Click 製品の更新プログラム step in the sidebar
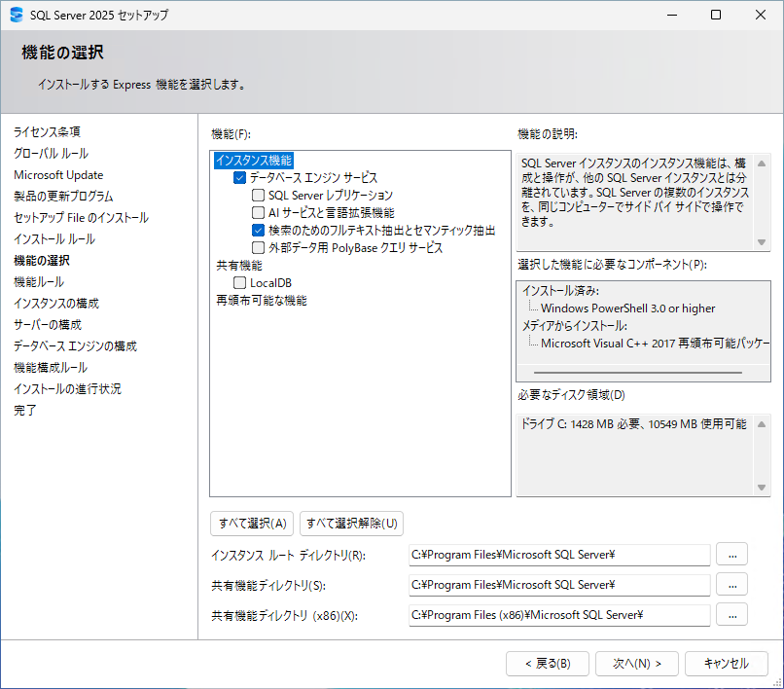This screenshot has width=784, height=689. click(x=63, y=197)
